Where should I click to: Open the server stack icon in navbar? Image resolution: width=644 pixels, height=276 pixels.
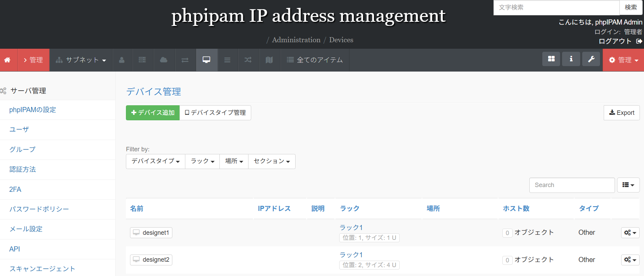[142, 60]
